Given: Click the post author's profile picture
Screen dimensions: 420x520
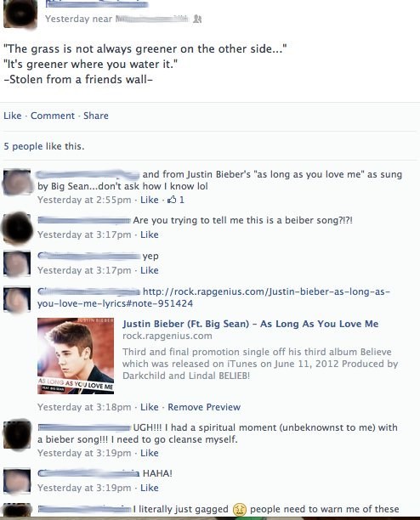Looking at the screenshot, I should [20, 14].
